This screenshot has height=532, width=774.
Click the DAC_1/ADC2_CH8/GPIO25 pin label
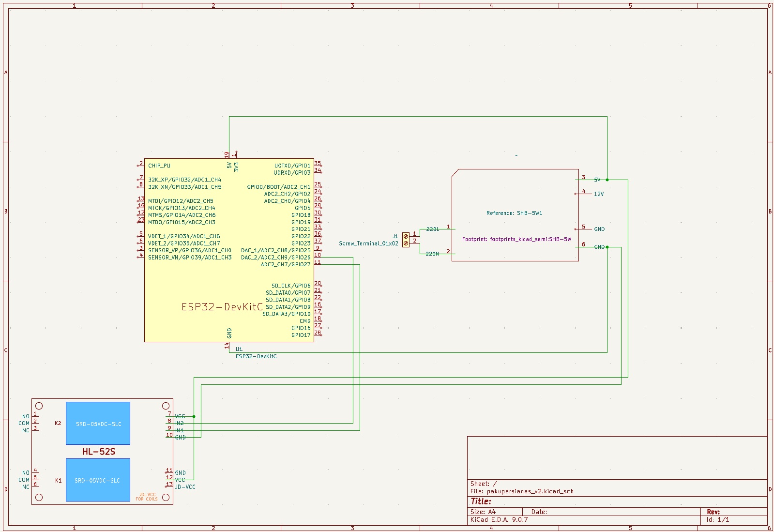[276, 250]
